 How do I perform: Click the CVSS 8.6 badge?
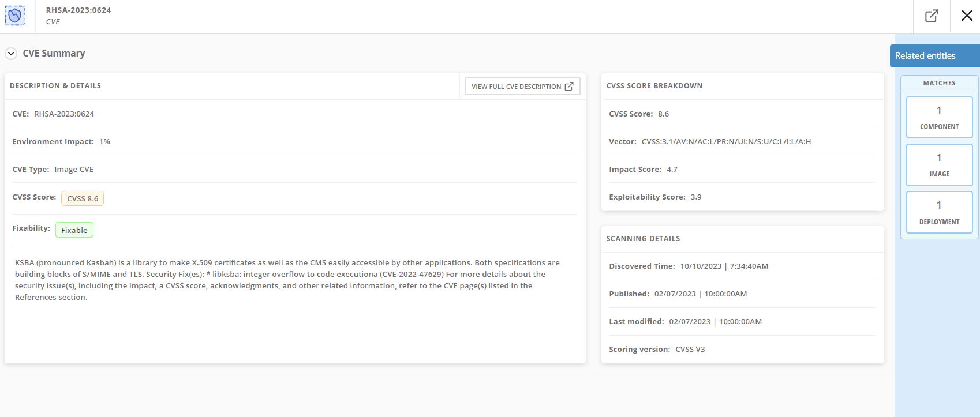[x=83, y=198]
